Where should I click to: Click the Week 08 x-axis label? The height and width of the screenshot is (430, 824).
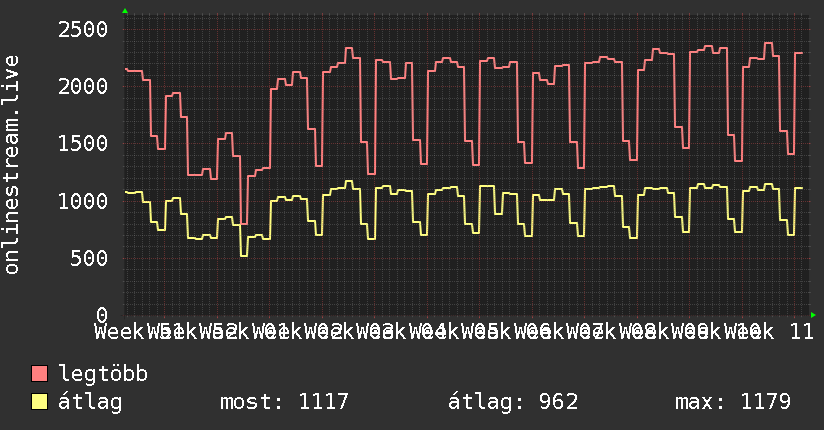coord(611,332)
